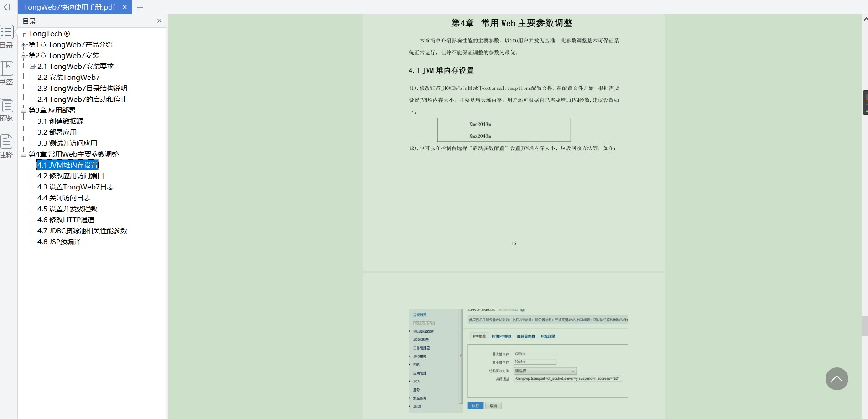
Task: Open a new tab with plus icon
Action: [x=140, y=7]
